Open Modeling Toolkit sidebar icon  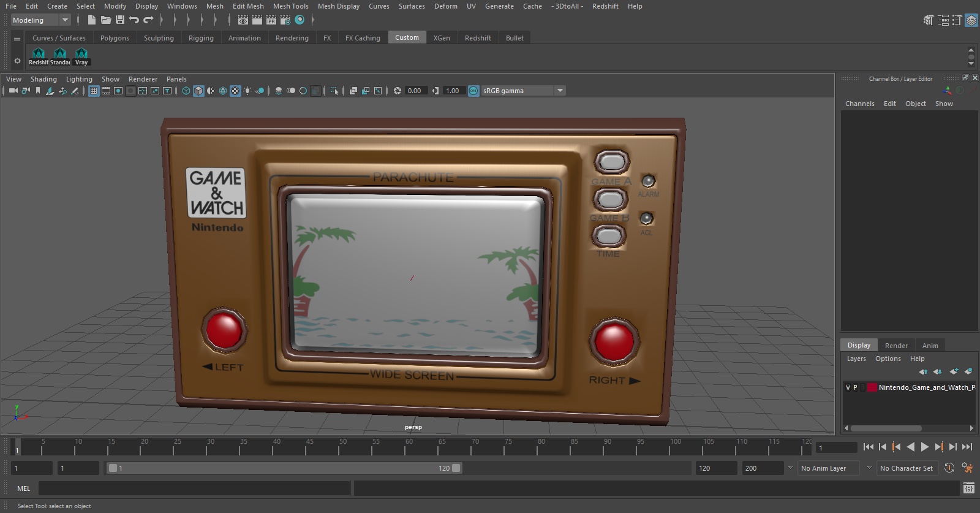coord(929,20)
